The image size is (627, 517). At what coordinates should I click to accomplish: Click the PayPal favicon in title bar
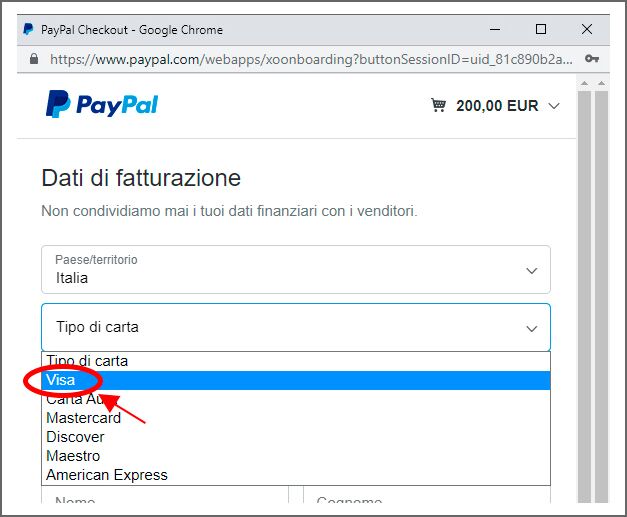(x=28, y=29)
